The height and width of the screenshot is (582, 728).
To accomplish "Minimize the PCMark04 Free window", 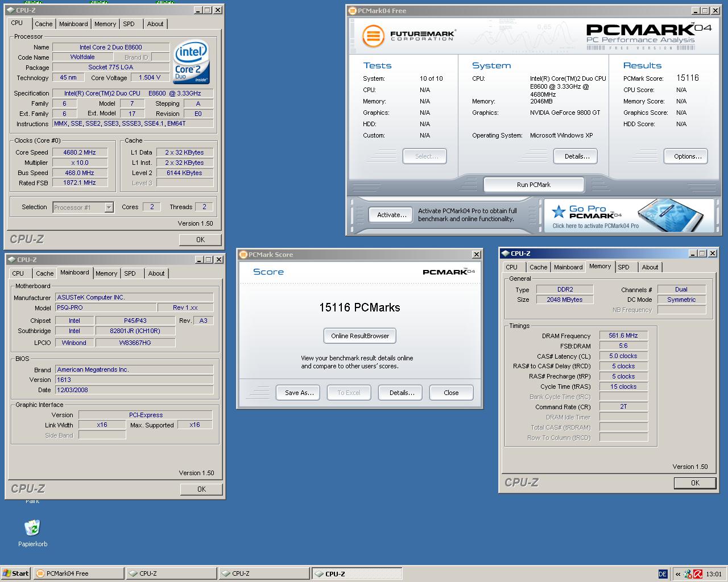I will click(x=696, y=11).
